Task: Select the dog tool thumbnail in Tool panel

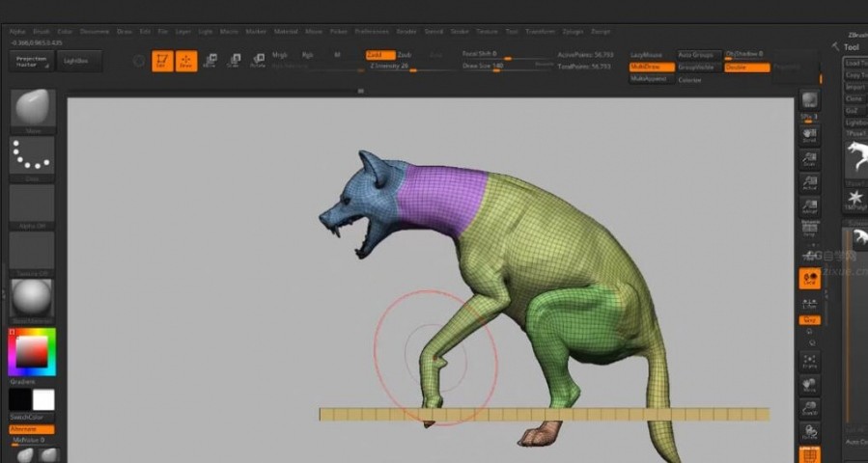Action: coord(856,159)
